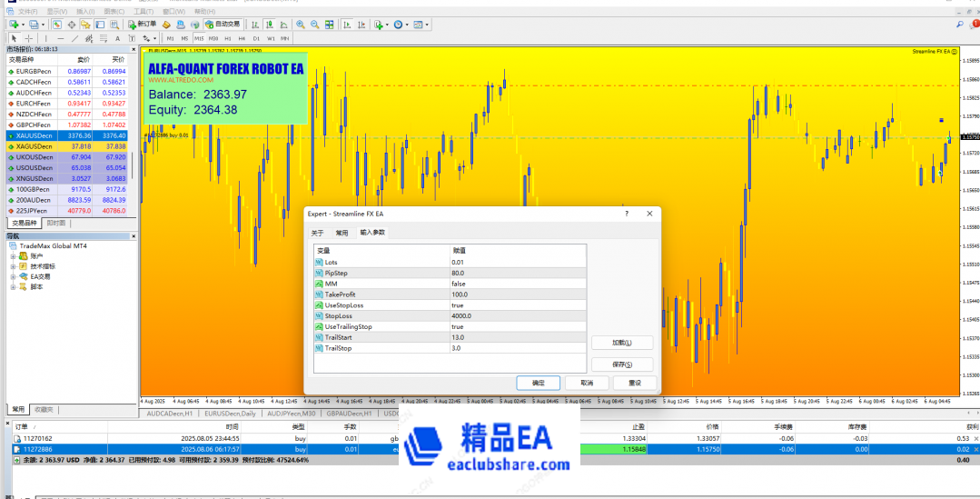Expand the 技术指标 (Indicators) tree node

point(14,266)
